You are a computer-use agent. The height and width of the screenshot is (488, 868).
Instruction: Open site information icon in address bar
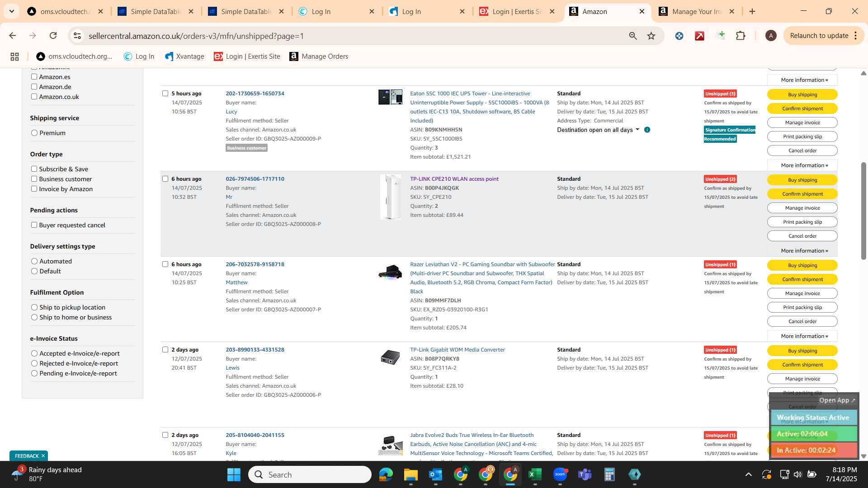click(x=77, y=36)
